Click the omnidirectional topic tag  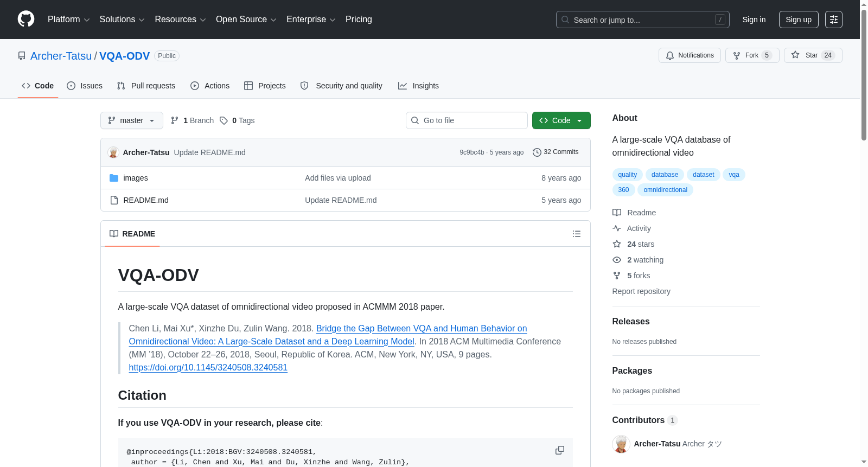pos(666,190)
